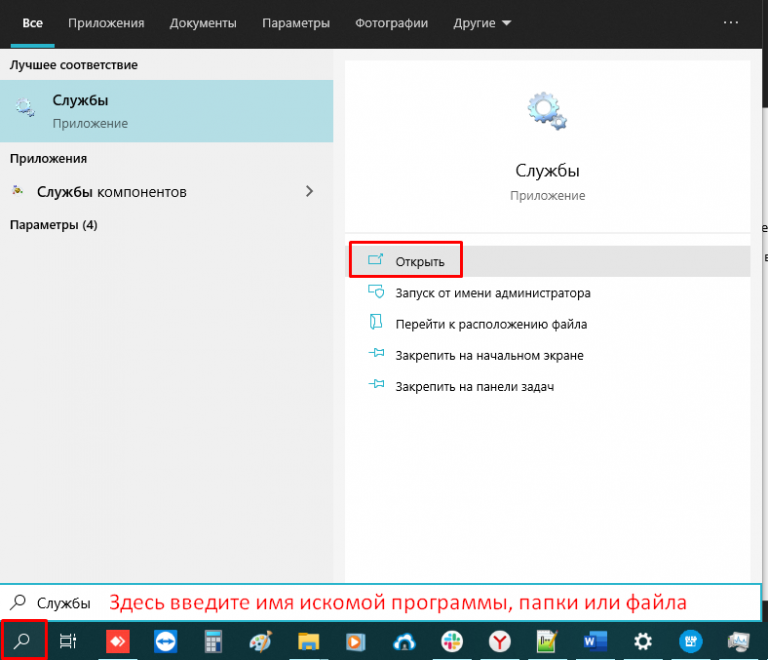This screenshot has height=660, width=768.
Task: Open File Explorer from the taskbar
Action: pos(309,641)
